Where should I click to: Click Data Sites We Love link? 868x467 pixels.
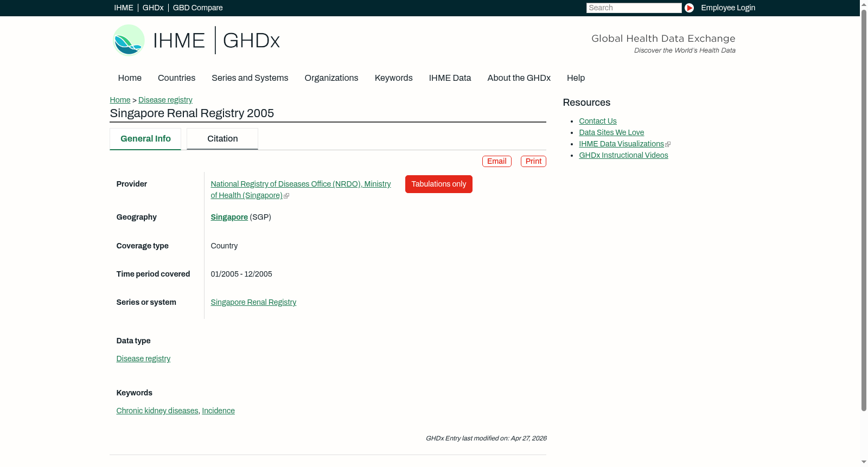pos(611,133)
